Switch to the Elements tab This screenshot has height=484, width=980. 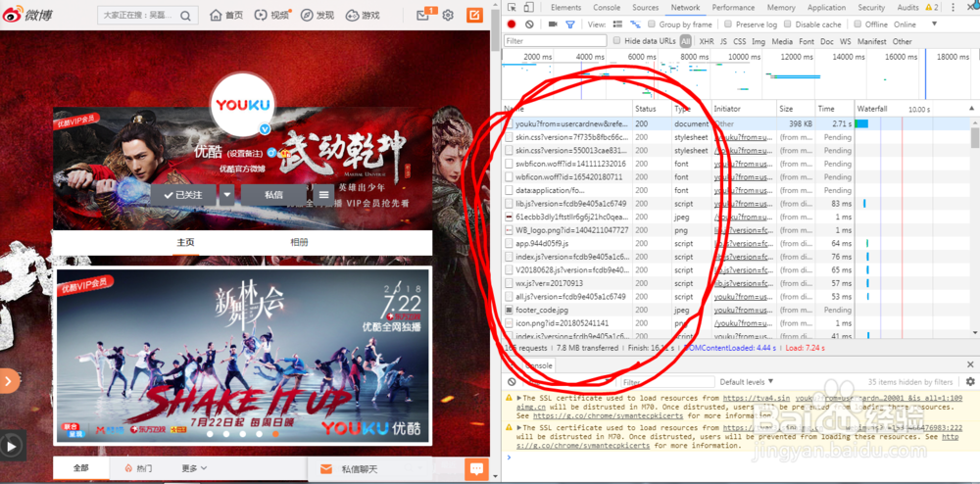[565, 8]
